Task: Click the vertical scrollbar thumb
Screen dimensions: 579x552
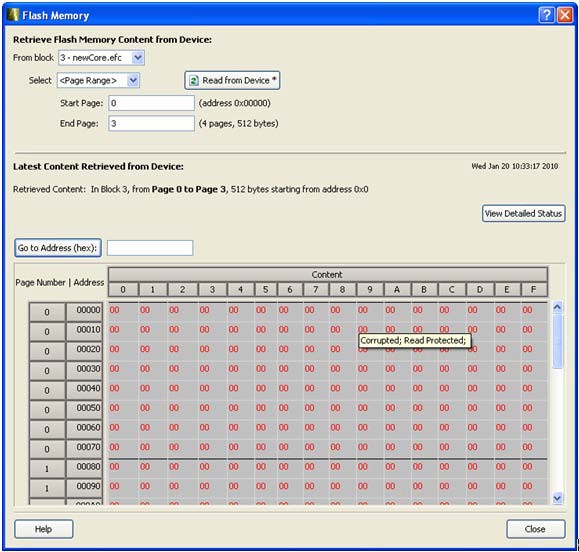Action: (558, 341)
